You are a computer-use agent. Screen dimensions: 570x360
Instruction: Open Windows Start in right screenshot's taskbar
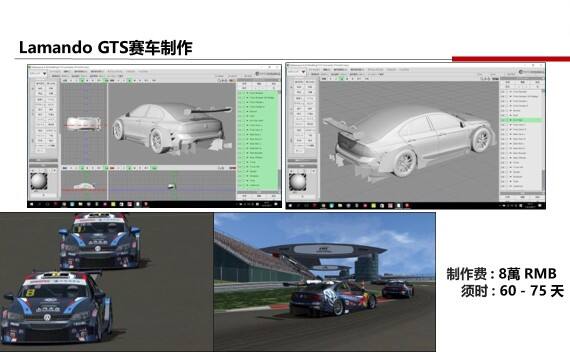[290, 206]
